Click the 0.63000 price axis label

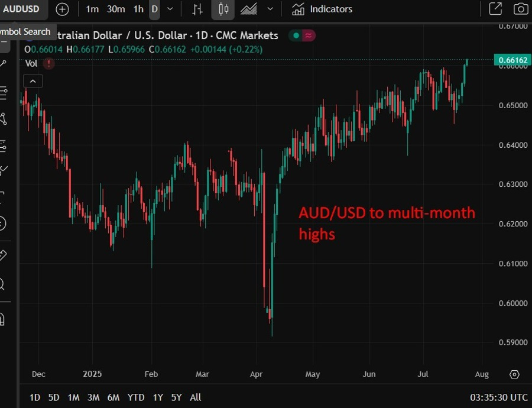(513, 184)
